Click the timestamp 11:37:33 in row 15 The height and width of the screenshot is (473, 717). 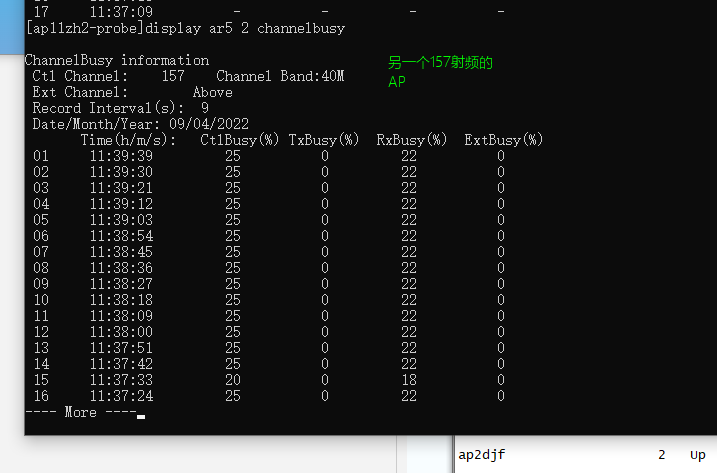click(x=121, y=380)
